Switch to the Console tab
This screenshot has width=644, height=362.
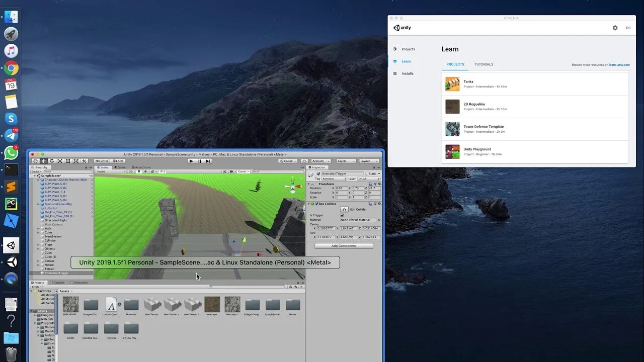pos(58,283)
